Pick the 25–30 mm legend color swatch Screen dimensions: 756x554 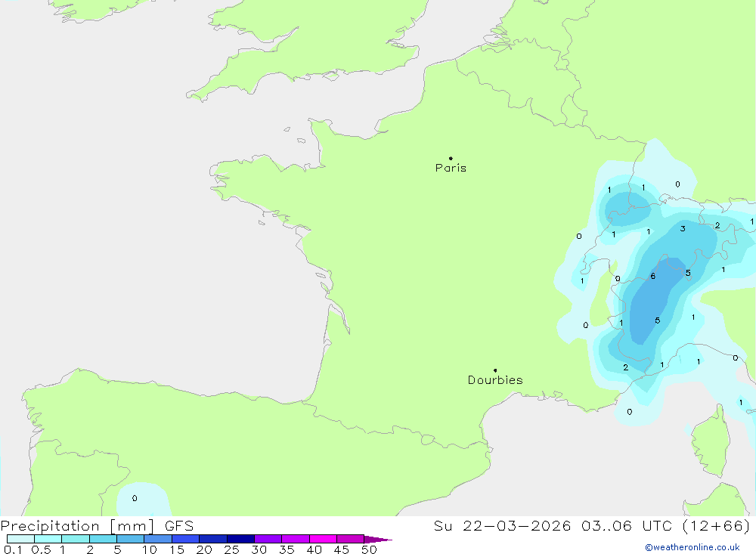pyautogui.click(x=240, y=539)
